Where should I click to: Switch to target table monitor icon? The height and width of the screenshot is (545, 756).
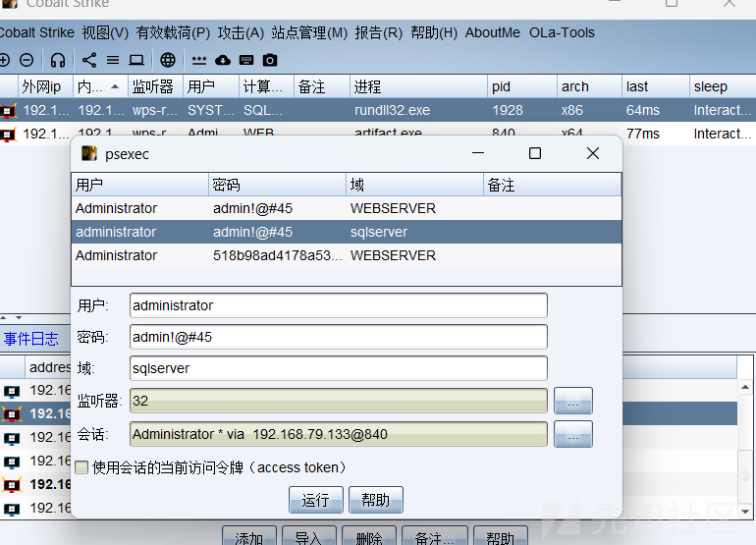(x=136, y=60)
